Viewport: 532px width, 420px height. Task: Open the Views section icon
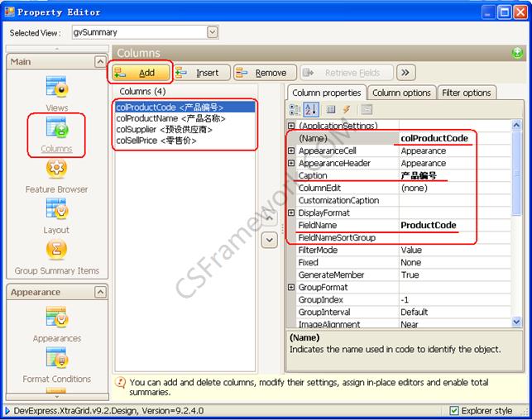pyautogui.click(x=56, y=88)
